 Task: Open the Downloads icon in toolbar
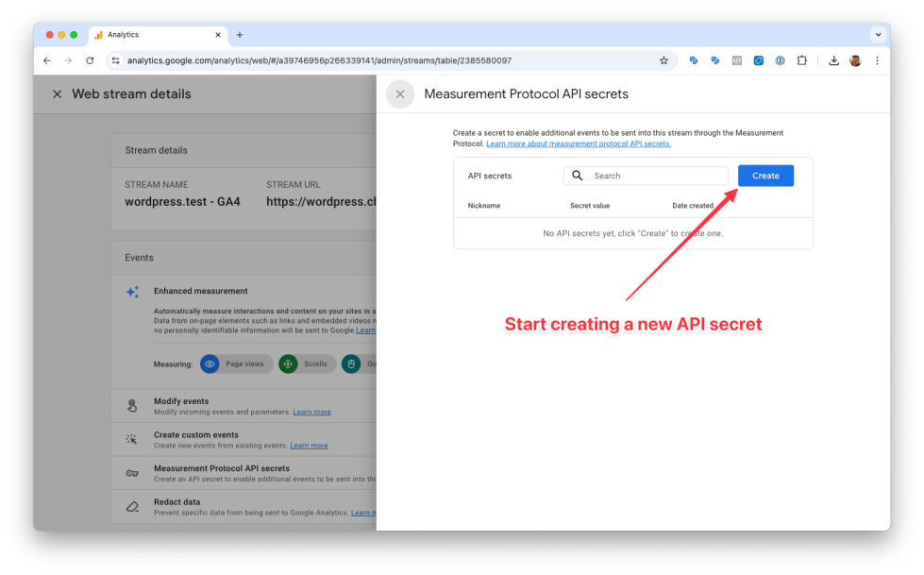point(833,60)
